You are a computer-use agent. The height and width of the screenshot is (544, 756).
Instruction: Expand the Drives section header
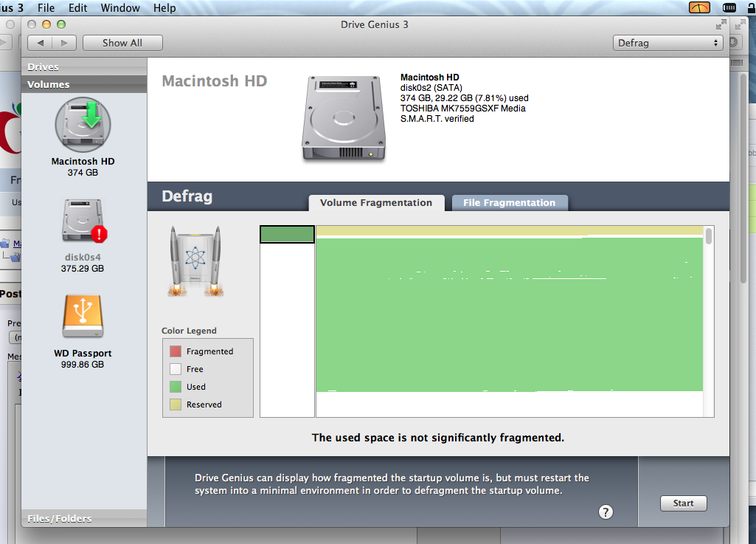(x=84, y=66)
